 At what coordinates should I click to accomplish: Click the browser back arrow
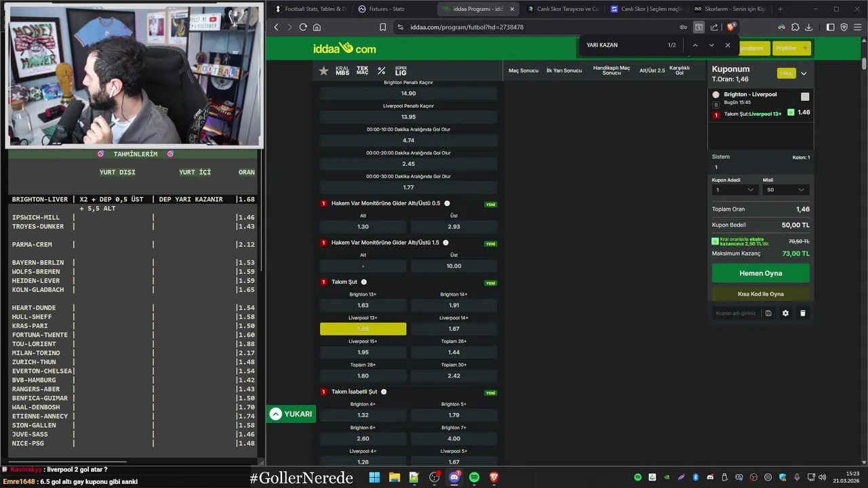pyautogui.click(x=276, y=27)
